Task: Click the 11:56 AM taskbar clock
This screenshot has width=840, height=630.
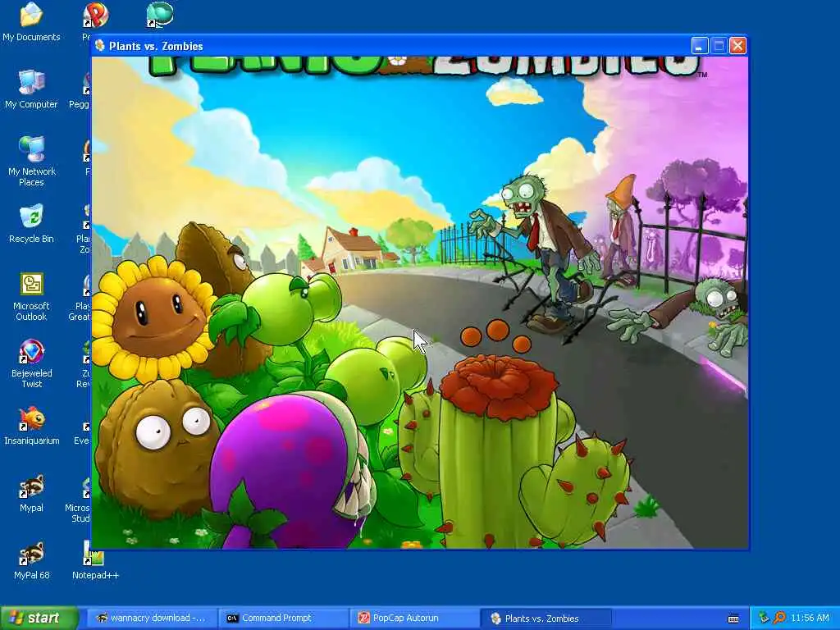Action: (810, 618)
